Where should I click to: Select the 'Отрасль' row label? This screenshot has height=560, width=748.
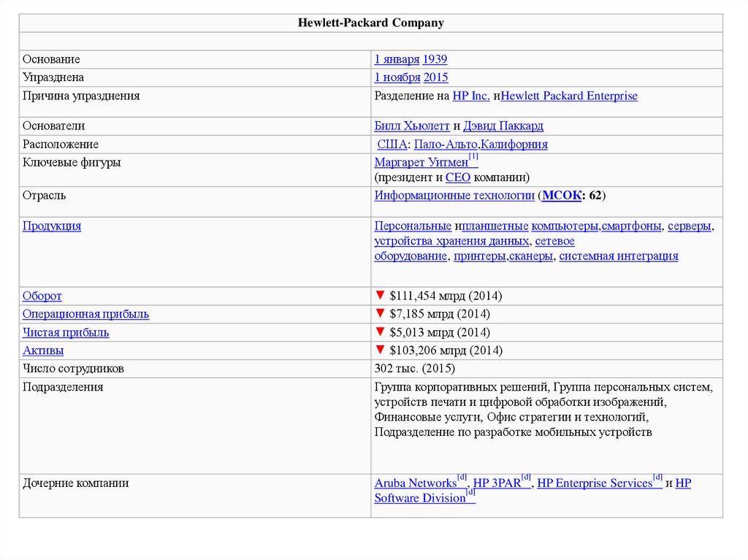point(44,196)
